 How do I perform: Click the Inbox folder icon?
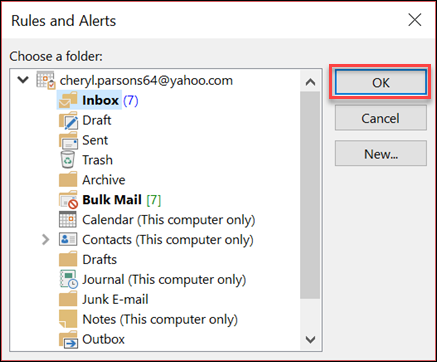click(x=68, y=100)
